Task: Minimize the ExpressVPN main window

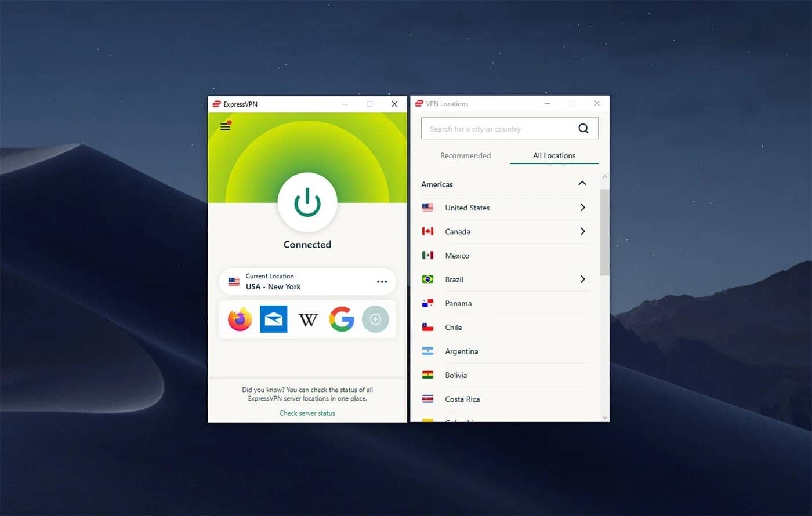Action: coord(345,104)
